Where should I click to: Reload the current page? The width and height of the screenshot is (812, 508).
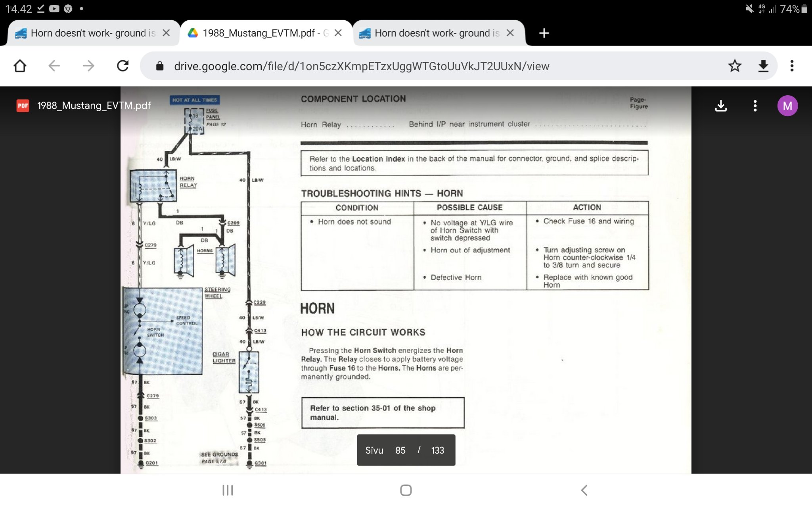pyautogui.click(x=123, y=66)
